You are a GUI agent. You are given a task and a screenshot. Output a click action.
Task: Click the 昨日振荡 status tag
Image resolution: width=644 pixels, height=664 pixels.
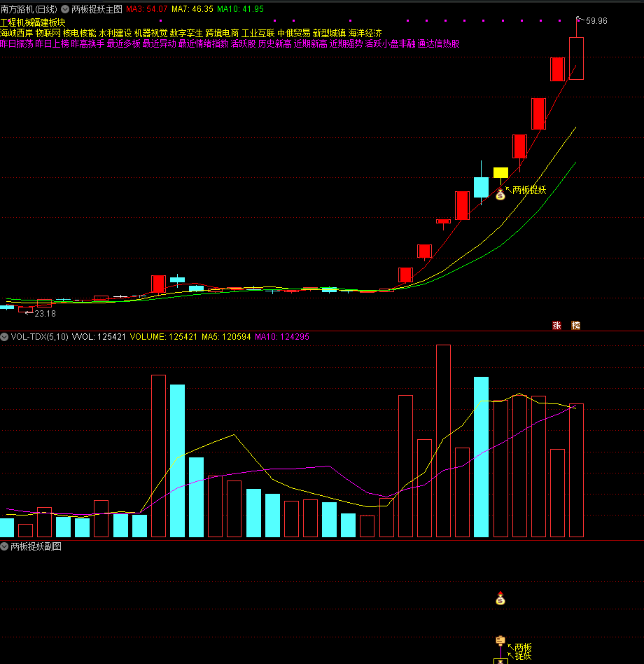click(17, 43)
